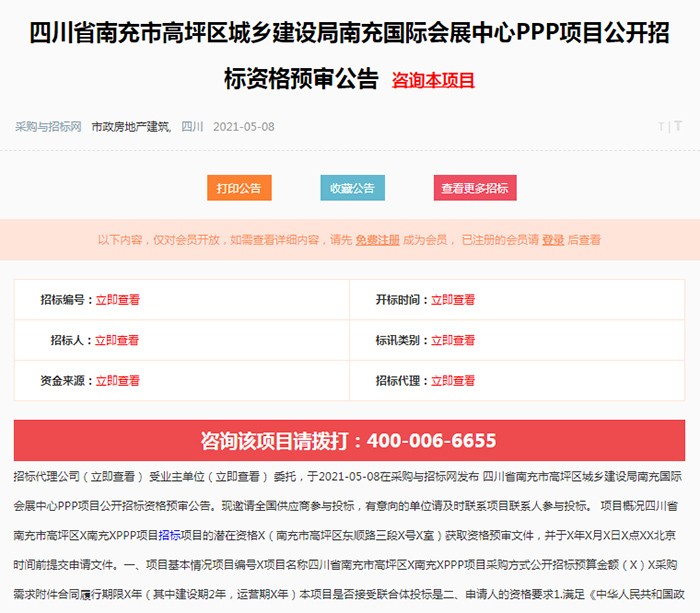Open 查看更多招标 red button
This screenshot has height=613, width=700.
click(474, 188)
